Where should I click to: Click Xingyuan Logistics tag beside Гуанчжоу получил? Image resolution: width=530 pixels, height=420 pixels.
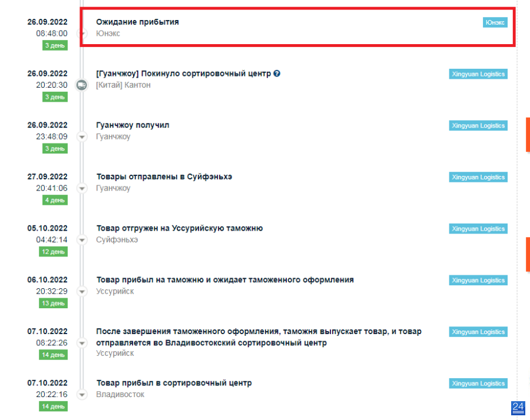478,126
